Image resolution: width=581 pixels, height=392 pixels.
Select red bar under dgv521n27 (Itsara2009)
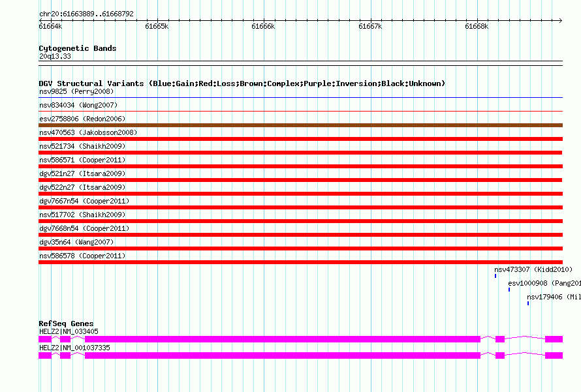pos(300,180)
